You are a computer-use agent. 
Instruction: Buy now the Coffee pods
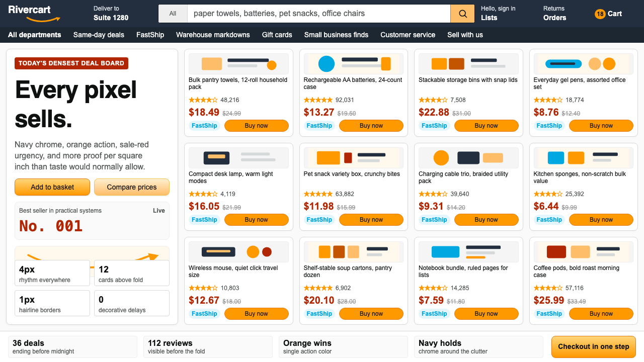pyautogui.click(x=601, y=314)
